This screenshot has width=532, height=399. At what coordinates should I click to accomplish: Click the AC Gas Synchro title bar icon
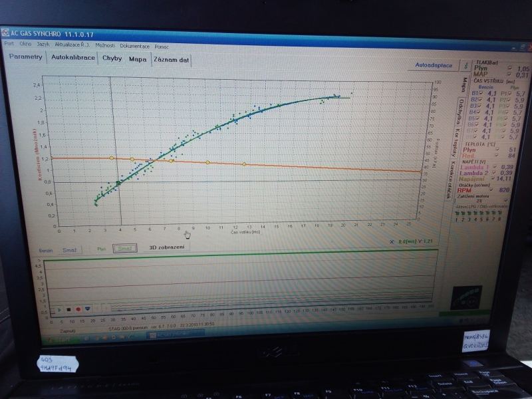click(x=5, y=32)
